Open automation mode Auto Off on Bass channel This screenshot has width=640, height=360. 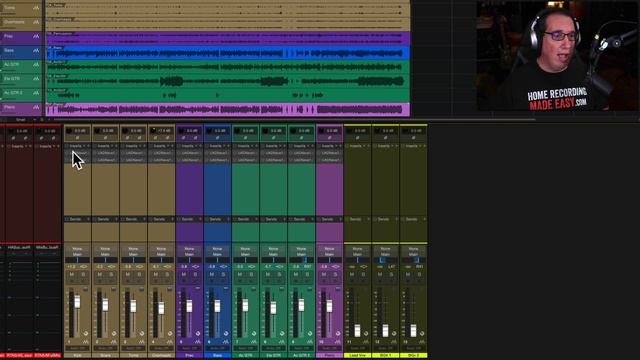(x=218, y=348)
